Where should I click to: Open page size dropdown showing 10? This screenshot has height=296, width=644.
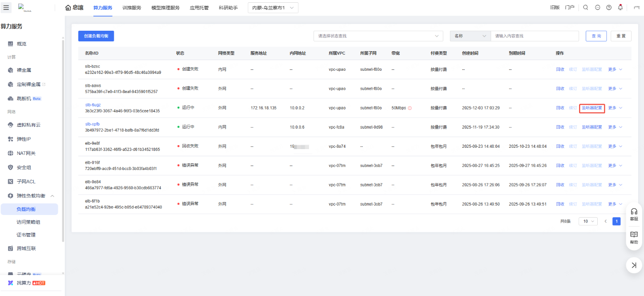click(x=588, y=221)
